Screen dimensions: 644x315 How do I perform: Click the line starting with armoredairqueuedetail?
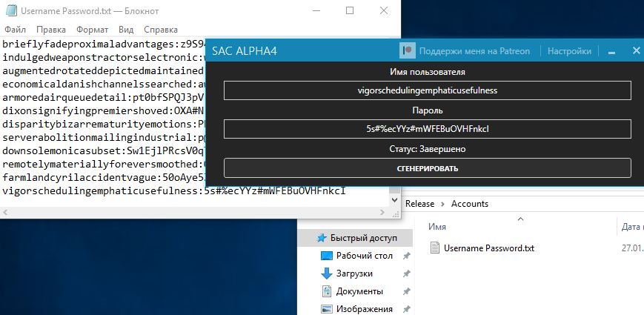(x=103, y=98)
